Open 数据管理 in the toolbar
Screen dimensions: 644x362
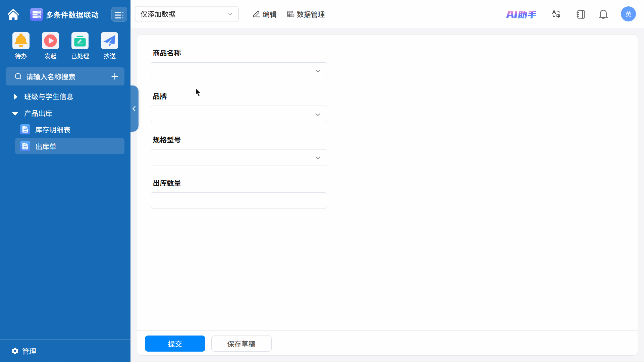tap(306, 14)
